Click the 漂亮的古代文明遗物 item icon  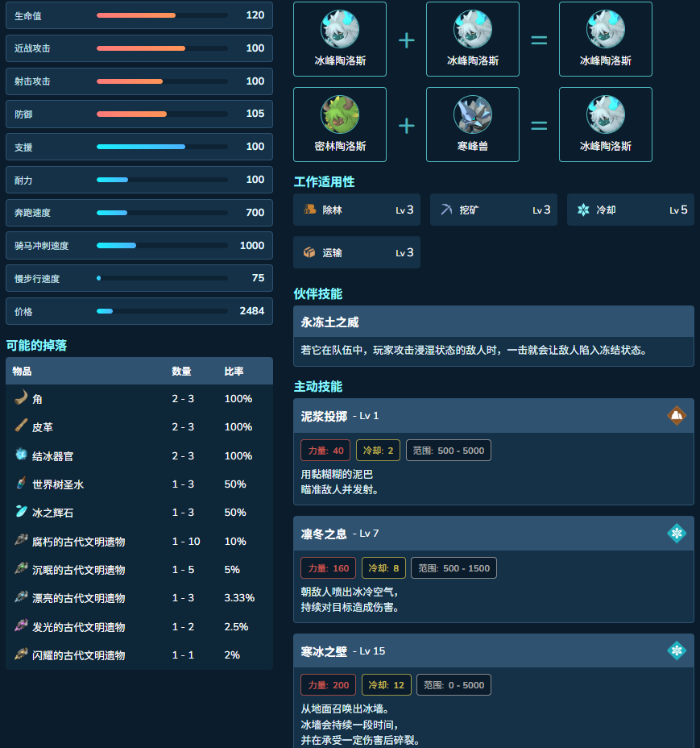(21, 596)
